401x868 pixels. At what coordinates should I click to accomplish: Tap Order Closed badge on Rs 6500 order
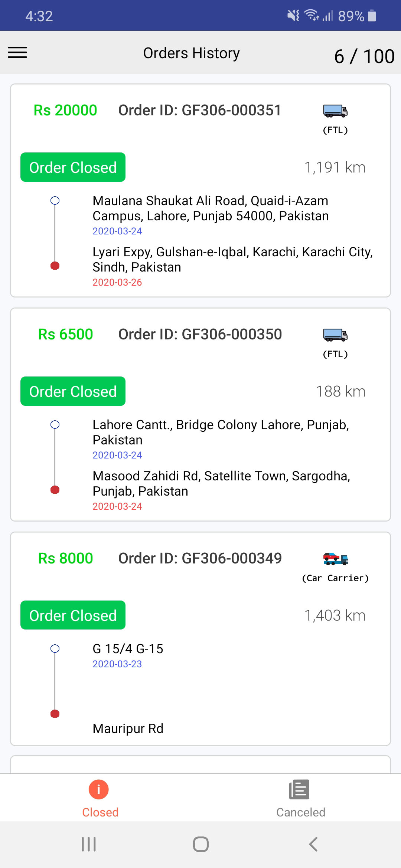pyautogui.click(x=73, y=391)
